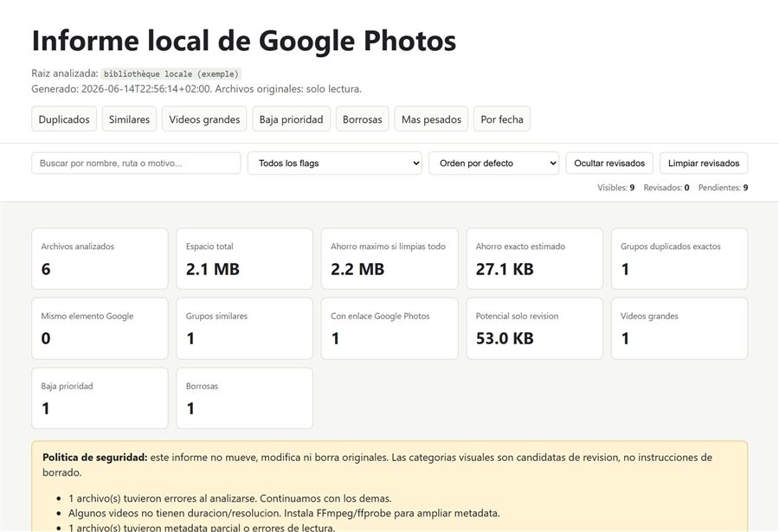
Task: Click the Politica de seguridad bold text
Action: coord(95,458)
